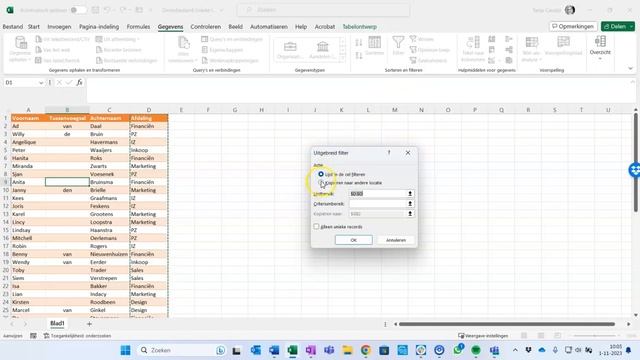Click the Lijstbereik input field
The width and height of the screenshot is (640, 360).
tap(378, 193)
